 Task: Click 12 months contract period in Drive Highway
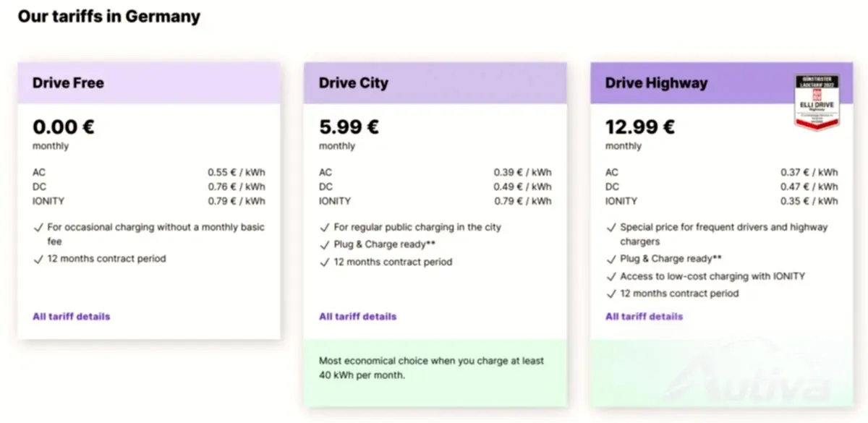[679, 294]
